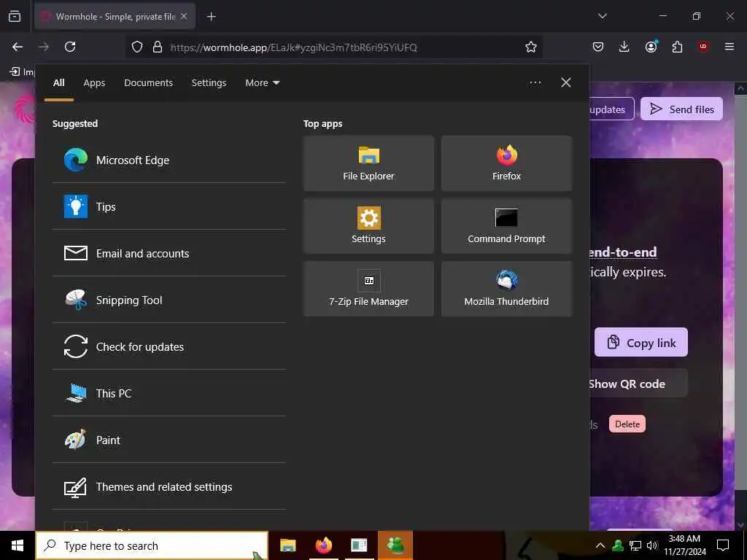
Task: Click the Delete button on Wormhole
Action: (x=627, y=424)
